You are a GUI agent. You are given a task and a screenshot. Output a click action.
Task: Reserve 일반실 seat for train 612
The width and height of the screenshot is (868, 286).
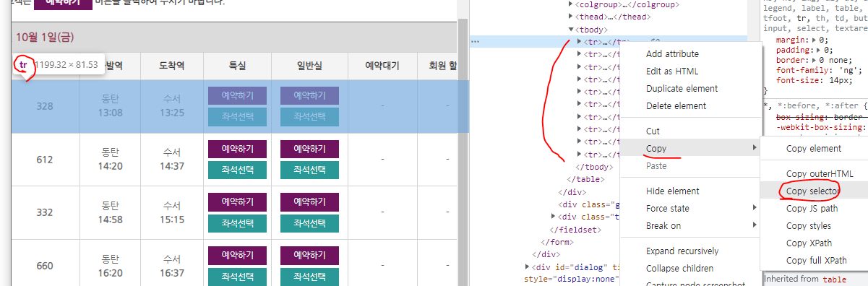309,149
